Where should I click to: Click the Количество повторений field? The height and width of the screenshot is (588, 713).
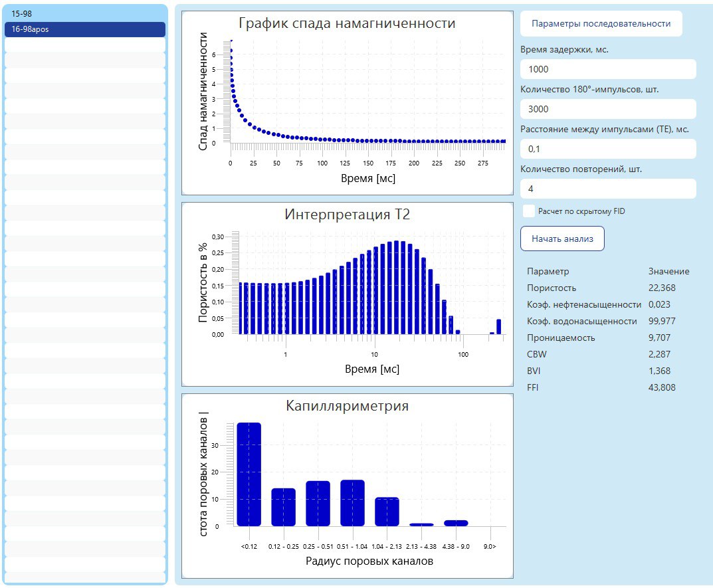608,189
